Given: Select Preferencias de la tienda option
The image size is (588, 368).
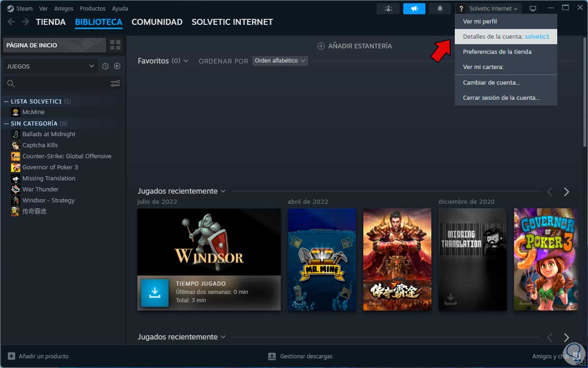Looking at the screenshot, I should point(506,52).
